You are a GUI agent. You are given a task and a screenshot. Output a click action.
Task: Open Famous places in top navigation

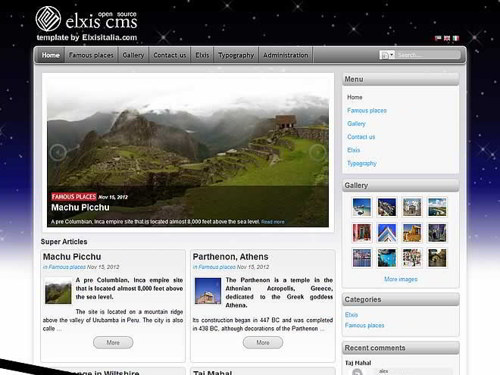coord(91,55)
